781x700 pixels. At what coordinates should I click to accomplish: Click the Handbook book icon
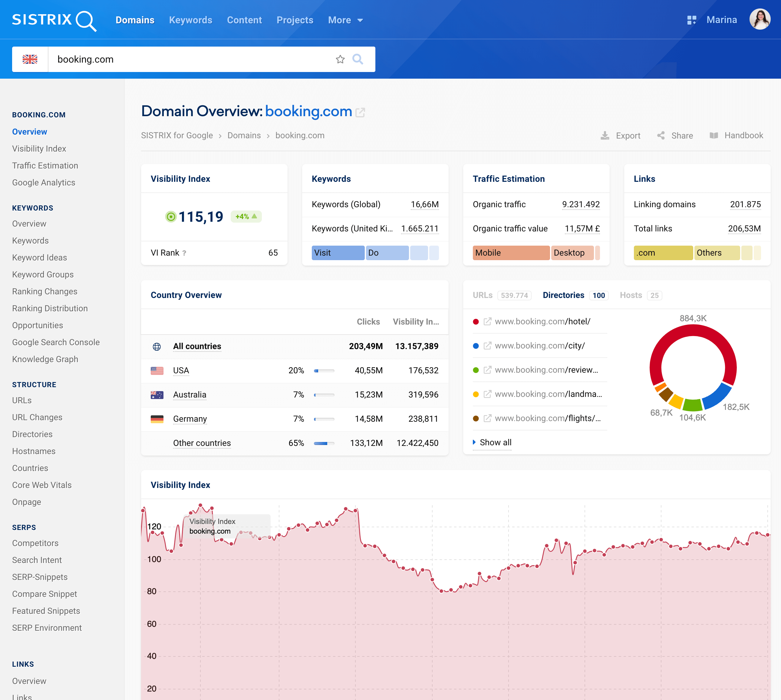coord(713,136)
